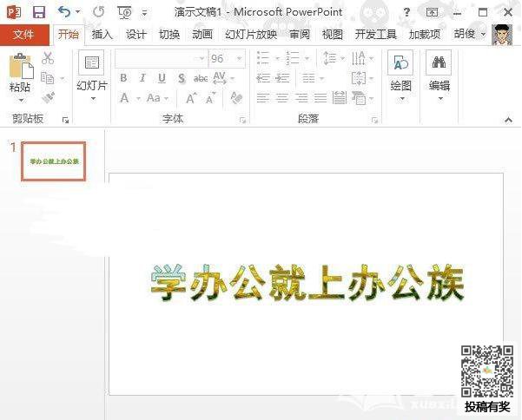Screen dimensions: 522x420
Task: Click the Bullets list icon
Action: point(263,58)
